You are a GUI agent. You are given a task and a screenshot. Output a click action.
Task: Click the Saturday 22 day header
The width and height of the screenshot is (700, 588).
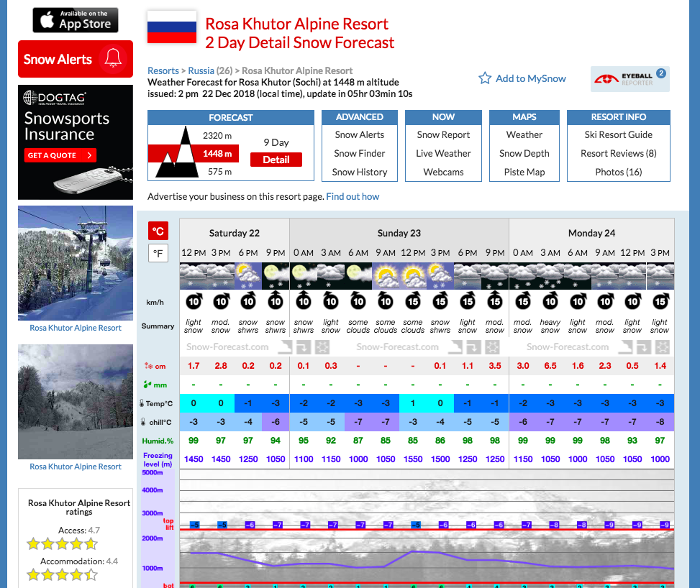(235, 234)
